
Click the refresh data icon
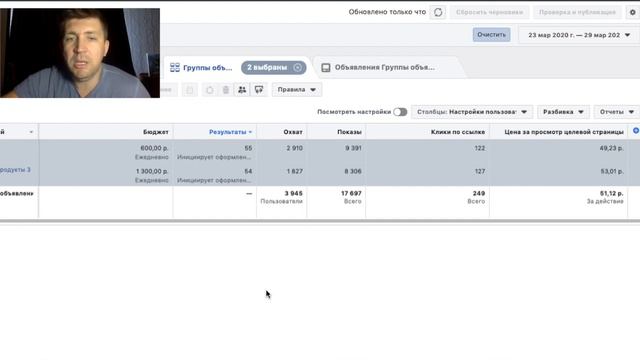click(x=438, y=12)
